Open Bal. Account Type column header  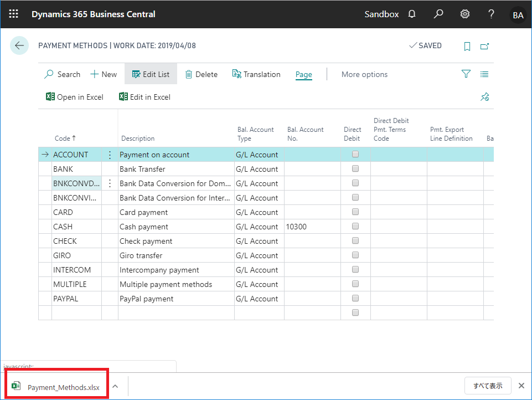tap(256, 134)
